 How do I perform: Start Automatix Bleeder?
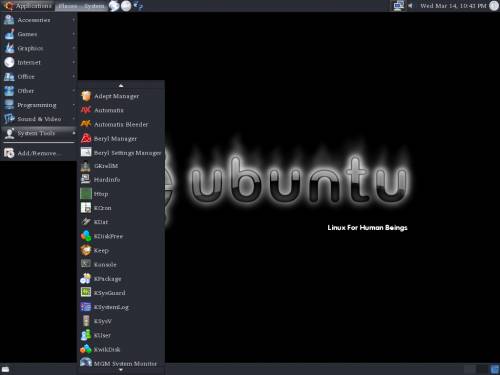click(121, 124)
